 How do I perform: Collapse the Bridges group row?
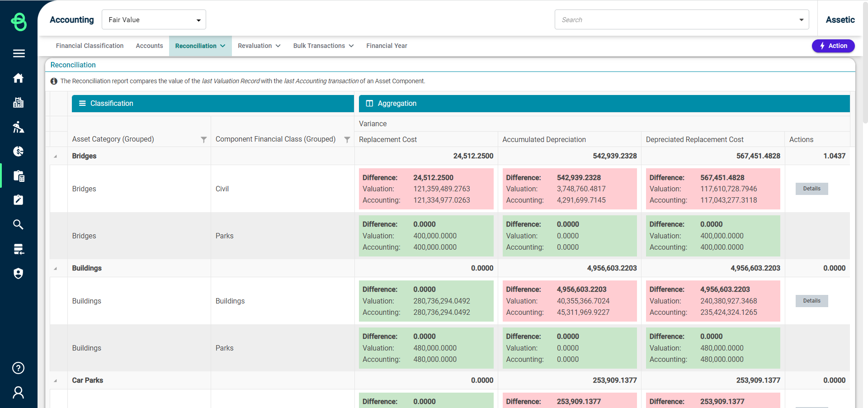pyautogui.click(x=56, y=157)
